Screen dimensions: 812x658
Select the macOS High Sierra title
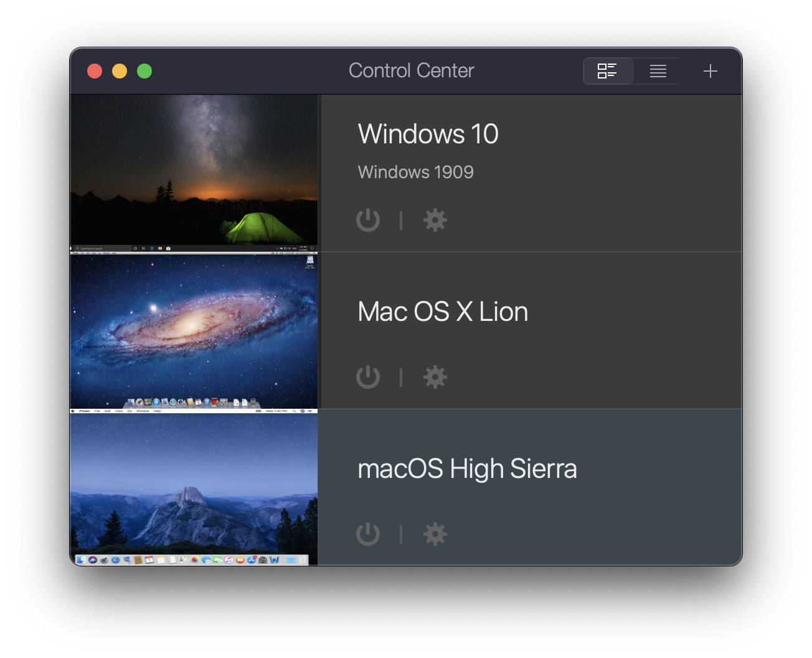467,469
